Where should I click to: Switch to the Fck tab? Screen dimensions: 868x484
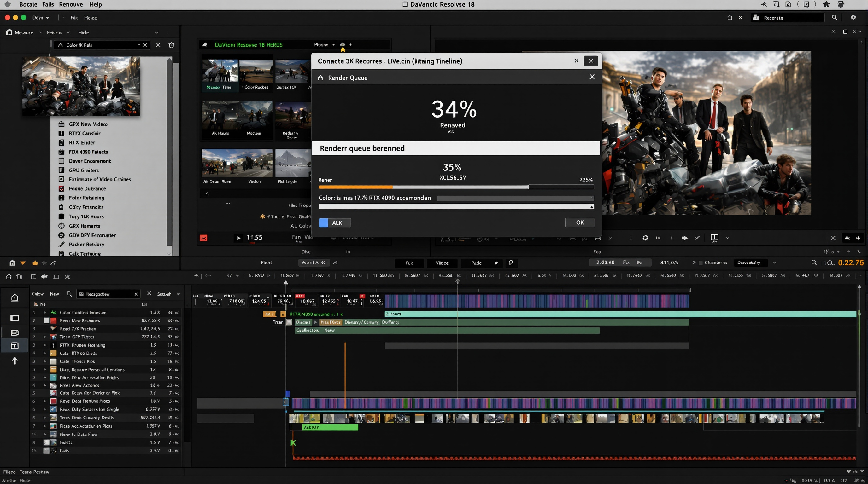409,263
